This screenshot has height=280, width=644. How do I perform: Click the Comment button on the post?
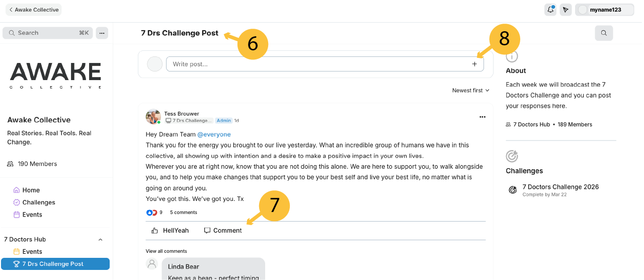(223, 231)
